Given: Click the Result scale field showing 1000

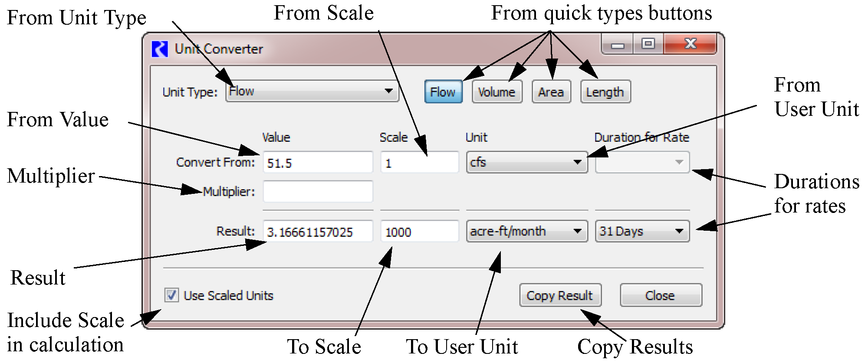Looking at the screenshot, I should click(419, 232).
